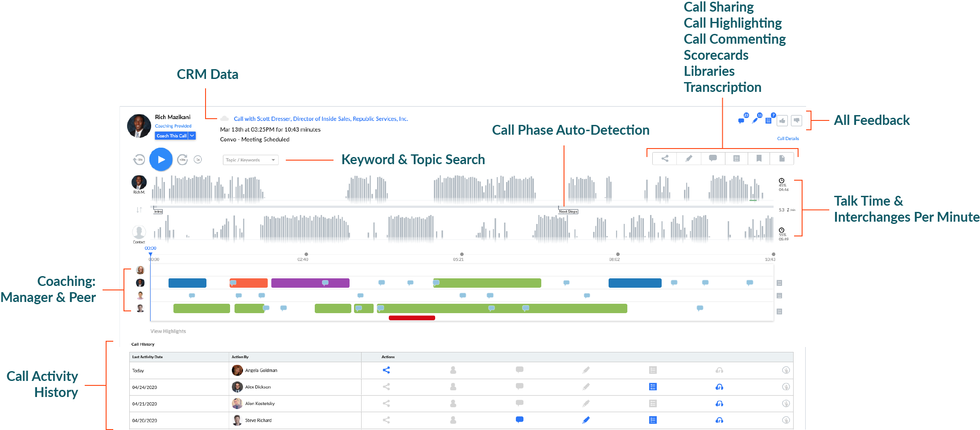Image resolution: width=980 pixels, height=430 pixels.
Task: Click the bookmark library icon
Action: click(759, 158)
